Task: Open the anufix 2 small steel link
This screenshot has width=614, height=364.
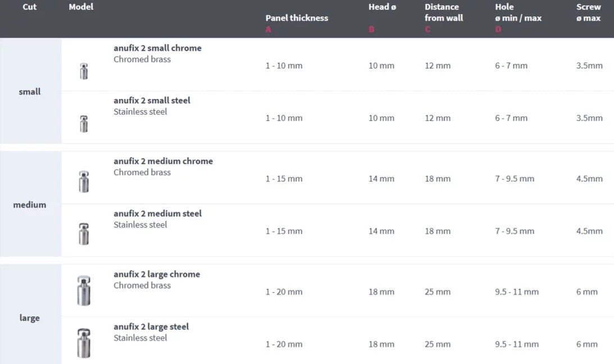Action: 152,101
